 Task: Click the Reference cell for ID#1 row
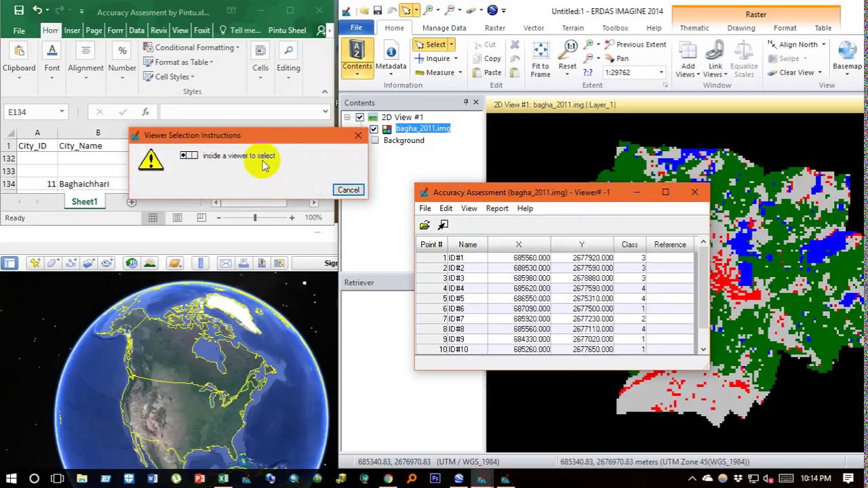pyautogui.click(x=669, y=258)
